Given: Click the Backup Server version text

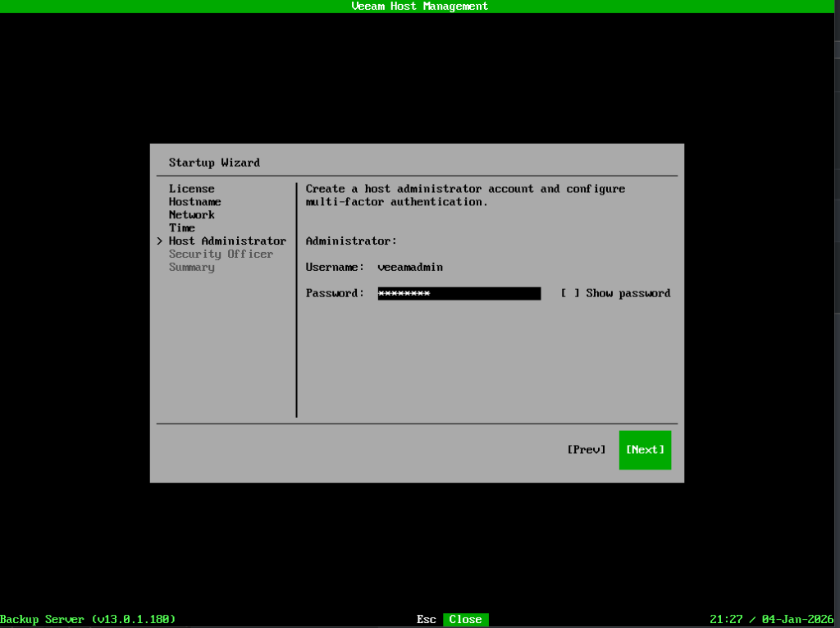Looking at the screenshot, I should [x=88, y=620].
